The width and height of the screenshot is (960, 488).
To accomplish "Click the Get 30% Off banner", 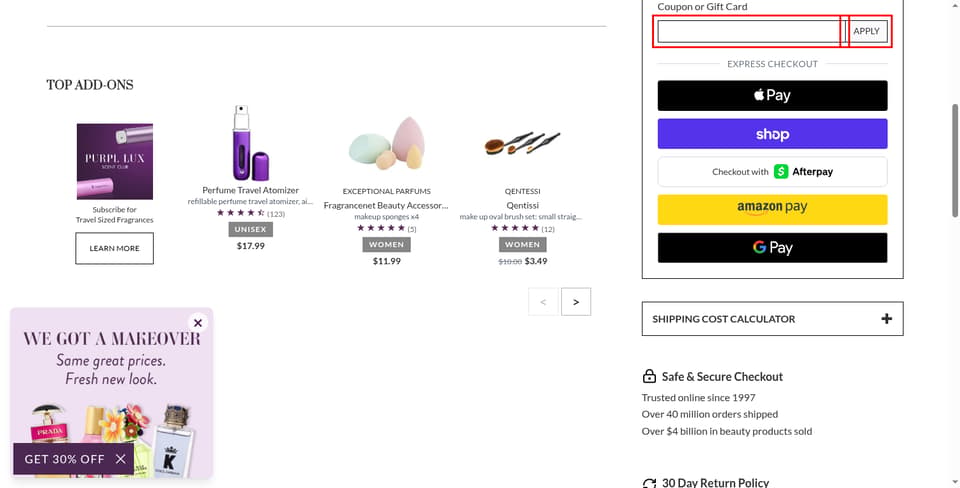I will click(x=64, y=459).
